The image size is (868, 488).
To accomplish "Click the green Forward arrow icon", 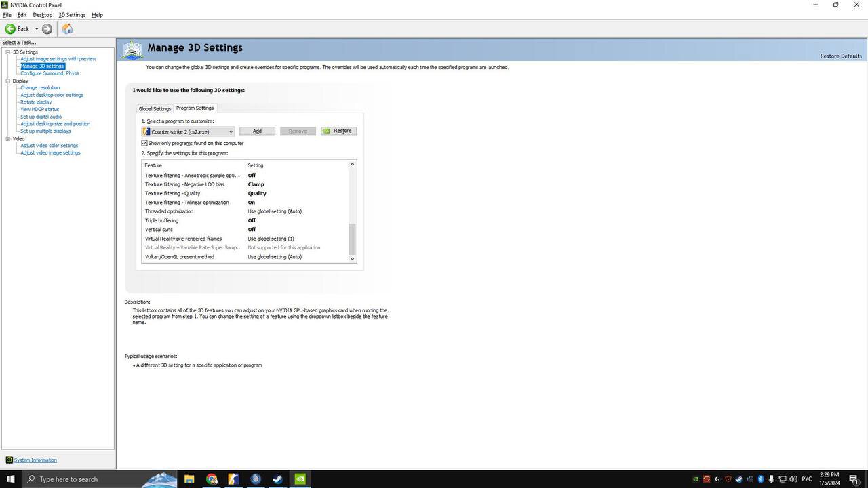I will click(x=47, y=28).
